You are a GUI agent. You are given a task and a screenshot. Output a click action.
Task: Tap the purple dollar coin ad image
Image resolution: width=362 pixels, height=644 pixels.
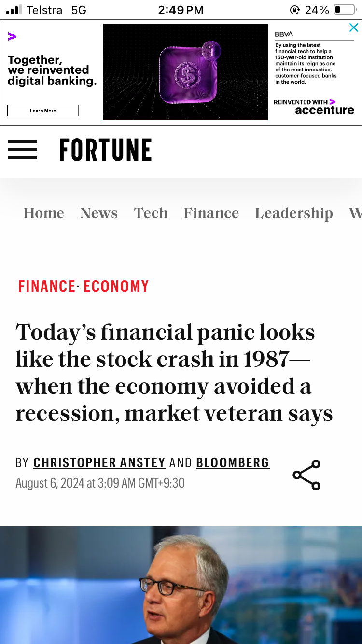(x=185, y=72)
